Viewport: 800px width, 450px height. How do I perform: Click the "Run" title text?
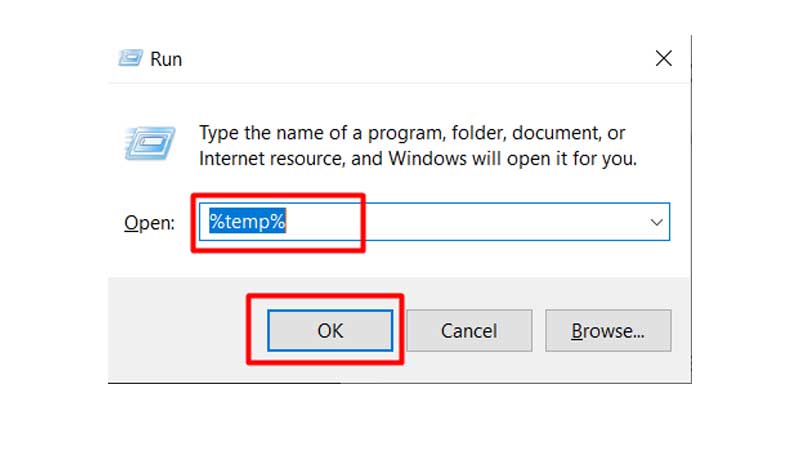[166, 59]
